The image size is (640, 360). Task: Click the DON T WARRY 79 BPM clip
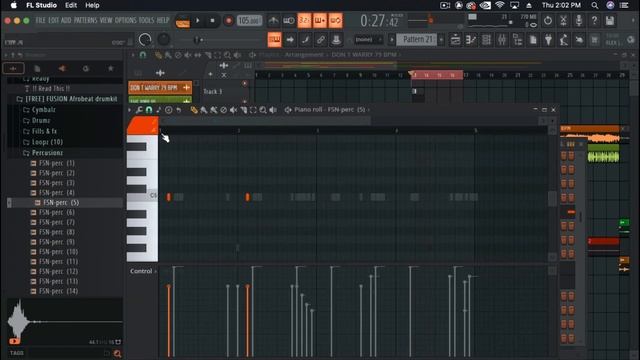point(160,88)
